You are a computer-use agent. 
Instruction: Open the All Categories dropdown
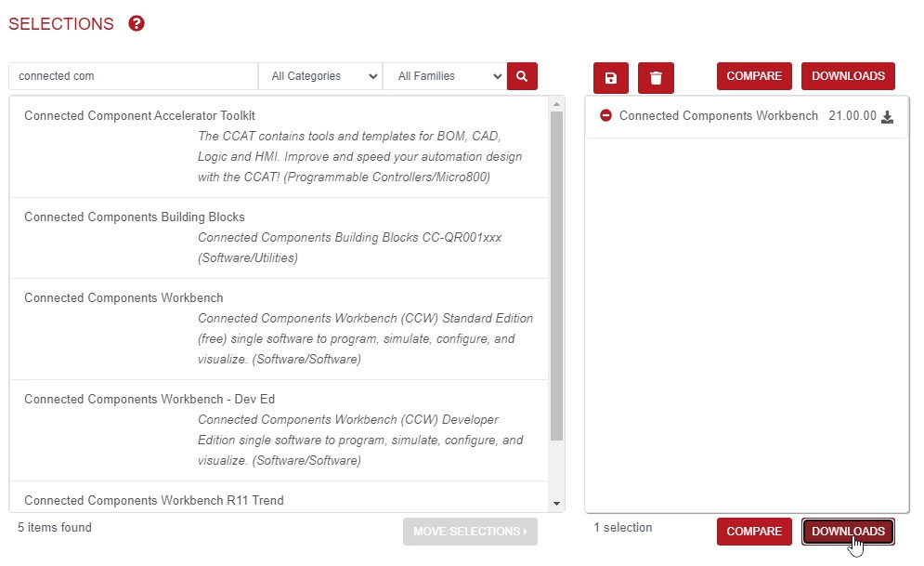[320, 76]
